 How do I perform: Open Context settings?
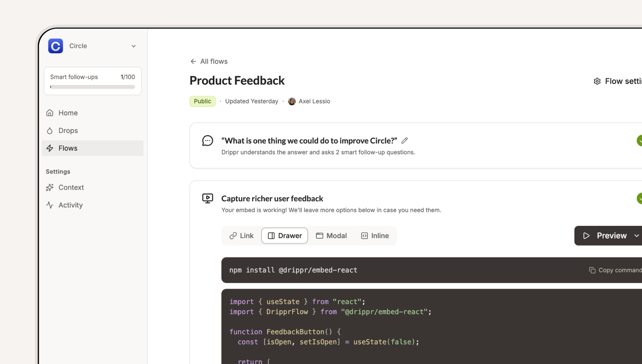click(93, 187)
